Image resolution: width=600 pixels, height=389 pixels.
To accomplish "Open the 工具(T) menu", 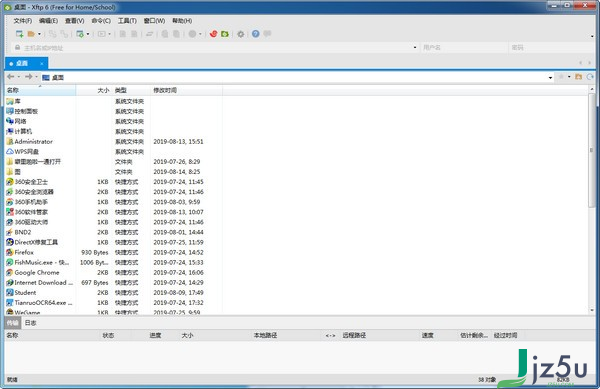I will click(127, 21).
